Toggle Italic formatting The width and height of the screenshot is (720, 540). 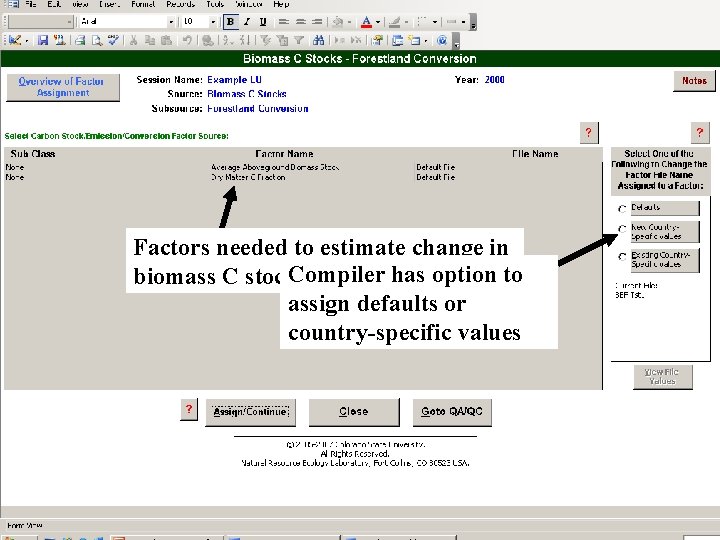click(247, 22)
